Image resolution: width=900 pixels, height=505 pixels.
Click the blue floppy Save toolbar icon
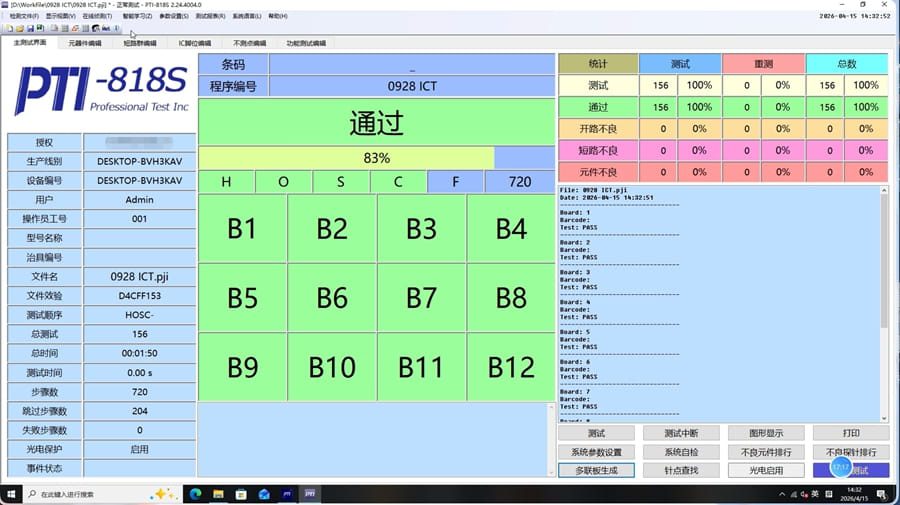(x=30, y=28)
